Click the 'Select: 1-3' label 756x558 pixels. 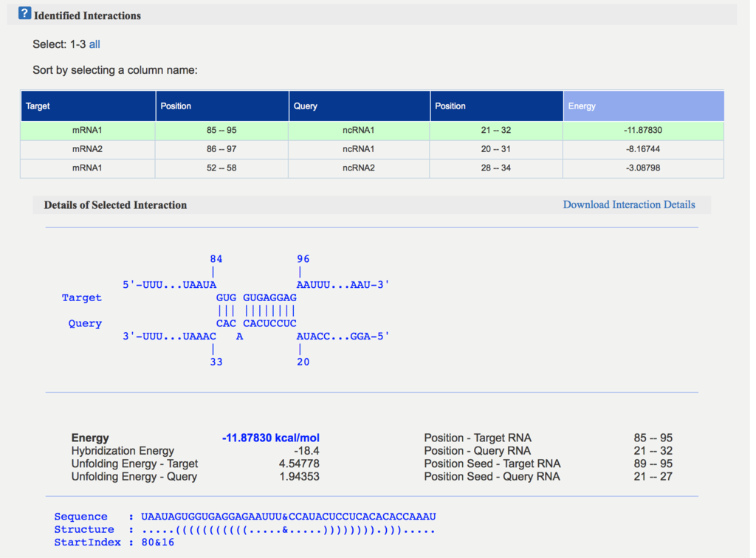(59, 44)
